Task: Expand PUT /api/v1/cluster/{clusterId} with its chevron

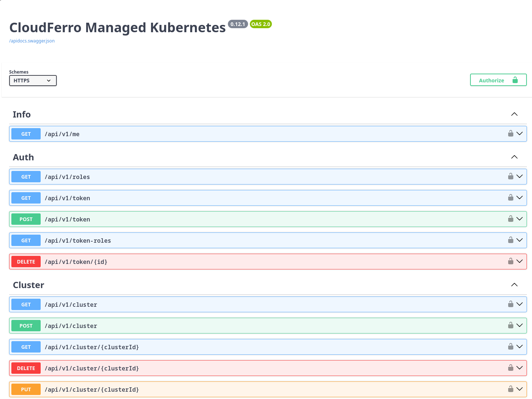Action: tap(520, 389)
